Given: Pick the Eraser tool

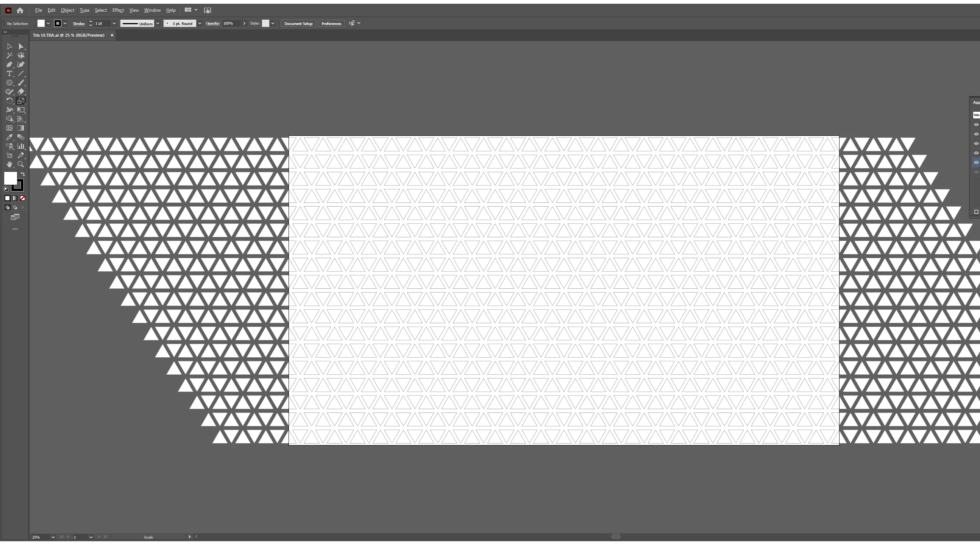Looking at the screenshot, I should [21, 92].
